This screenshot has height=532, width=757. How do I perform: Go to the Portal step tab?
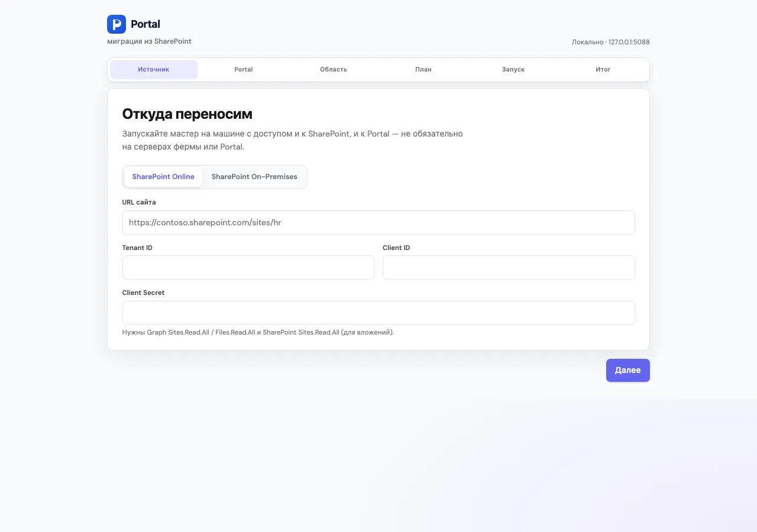click(x=244, y=70)
